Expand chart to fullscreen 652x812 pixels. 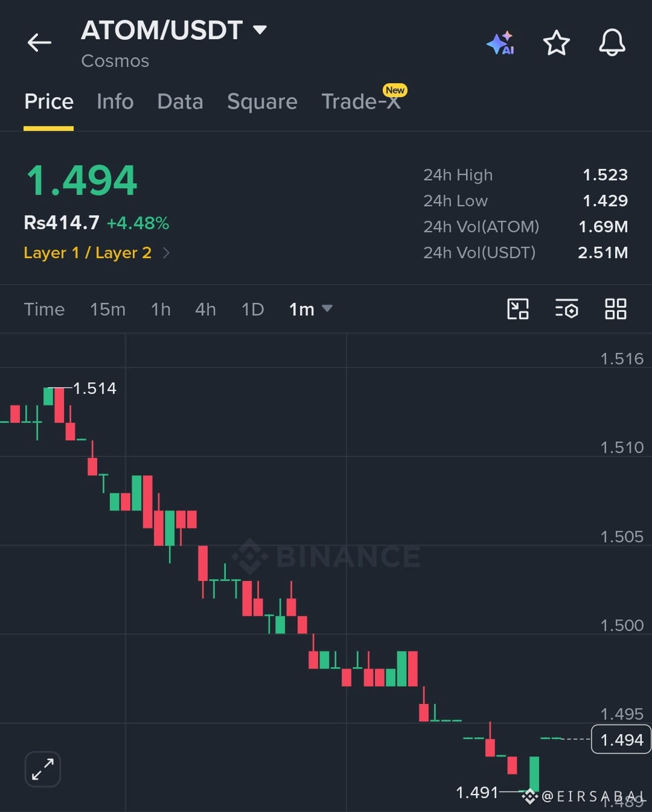(43, 769)
